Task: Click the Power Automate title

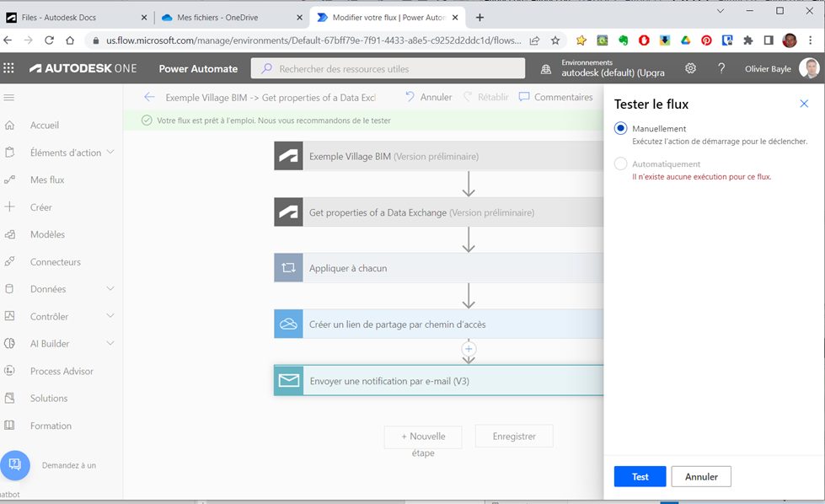Action: pos(198,68)
